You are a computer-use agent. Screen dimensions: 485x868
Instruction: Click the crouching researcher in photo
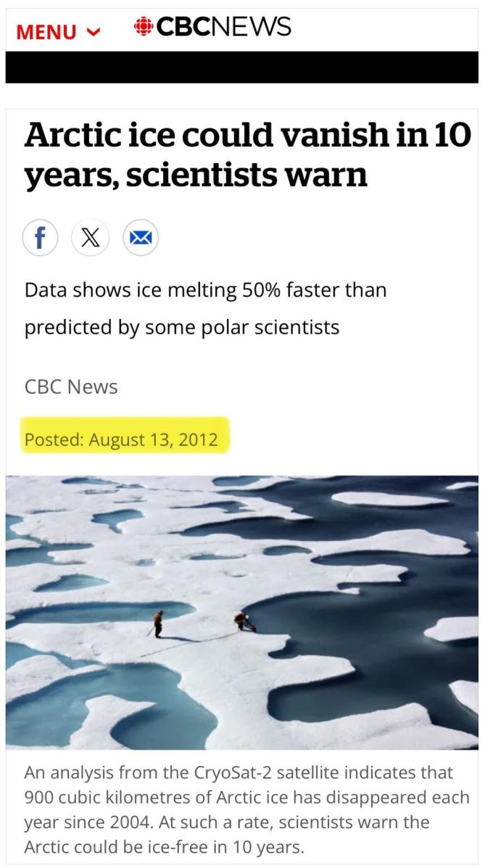243,621
